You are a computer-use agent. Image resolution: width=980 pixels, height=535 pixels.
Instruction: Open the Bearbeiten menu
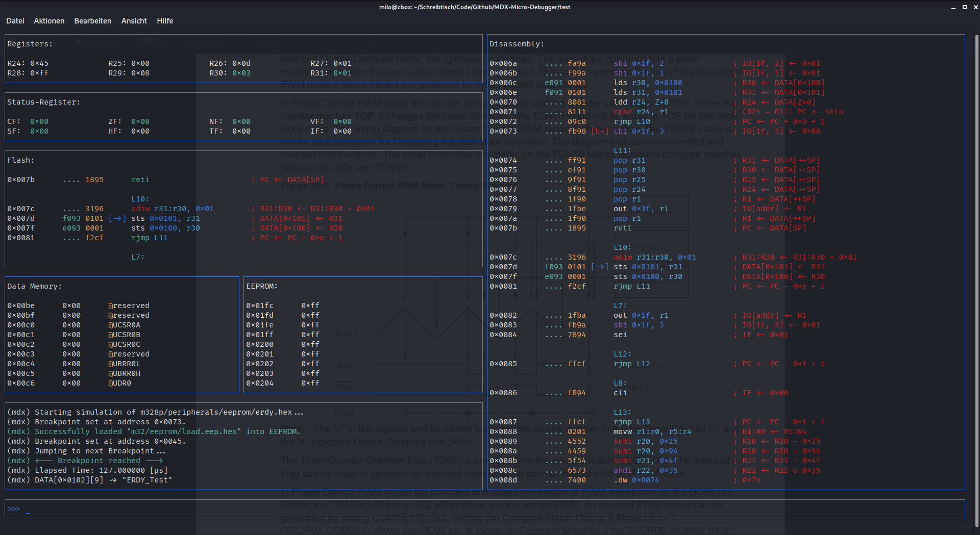92,21
